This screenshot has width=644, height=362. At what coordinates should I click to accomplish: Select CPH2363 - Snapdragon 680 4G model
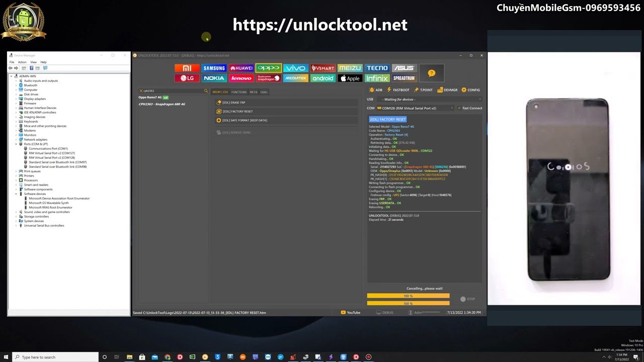pyautogui.click(x=162, y=104)
